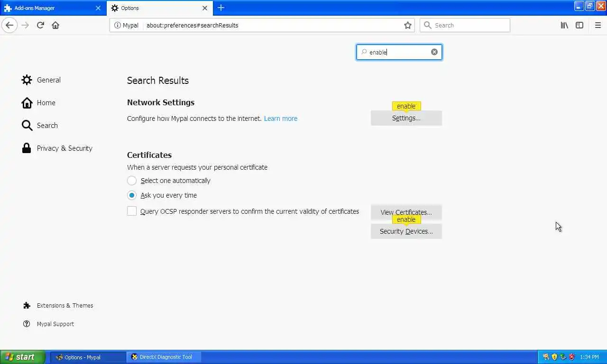Select 'Ask you every time' radio option

pos(132,195)
